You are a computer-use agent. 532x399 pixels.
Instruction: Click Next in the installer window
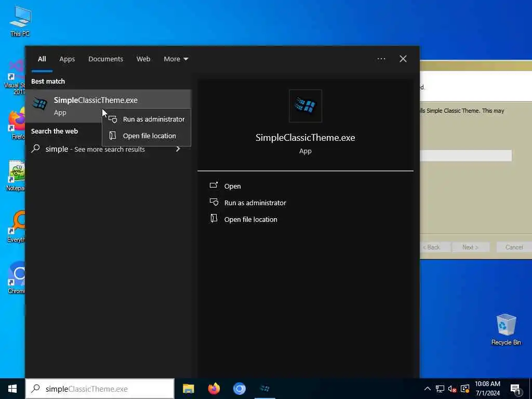[x=470, y=247]
